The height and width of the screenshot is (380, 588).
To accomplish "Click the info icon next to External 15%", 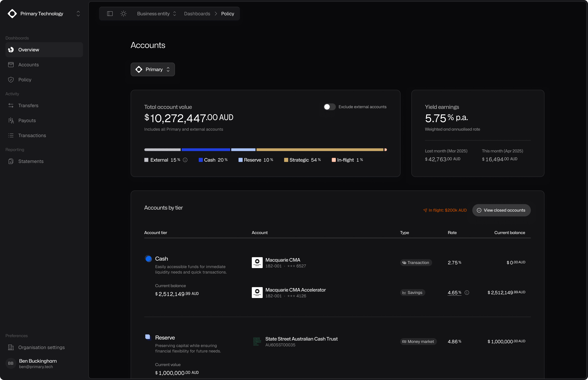I will tap(185, 160).
